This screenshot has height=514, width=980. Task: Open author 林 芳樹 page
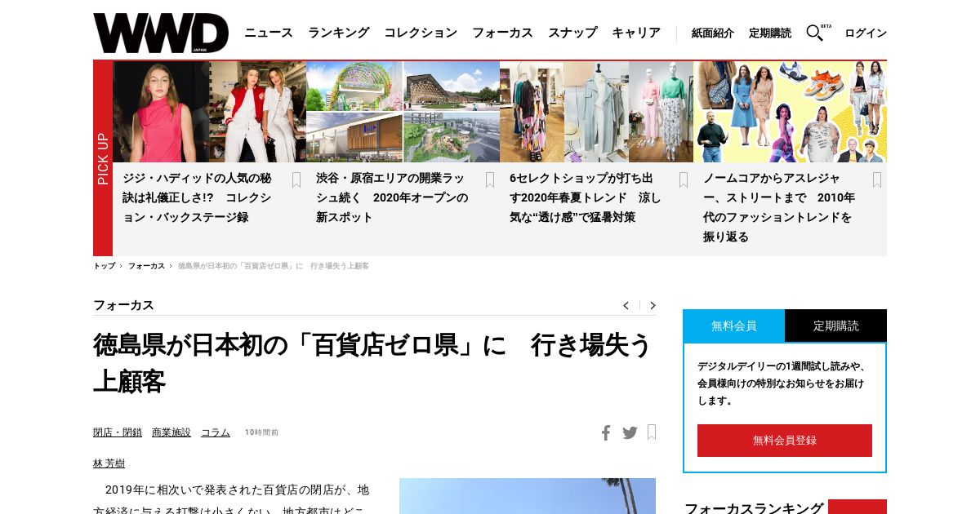coord(109,463)
